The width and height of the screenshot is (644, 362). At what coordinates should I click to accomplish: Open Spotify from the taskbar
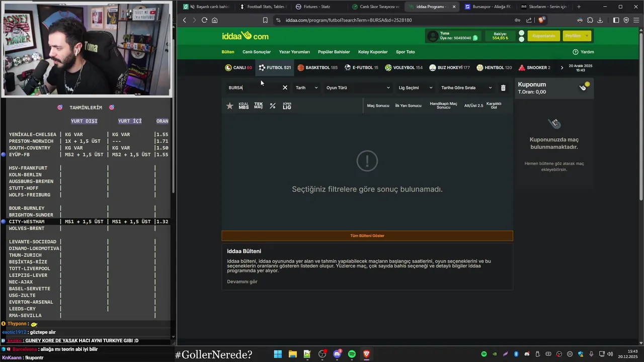352,354
